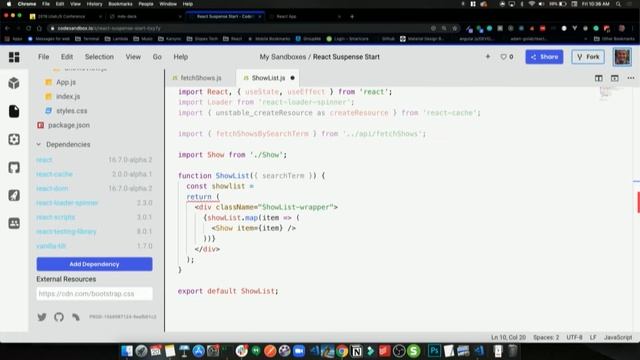The width and height of the screenshot is (640, 360).
Task: Open the Twitter icon below External Resources
Action: 42,317
